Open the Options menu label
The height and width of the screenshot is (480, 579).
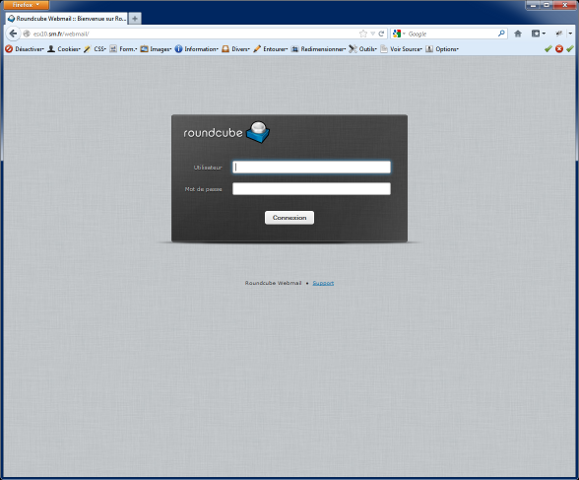447,49
